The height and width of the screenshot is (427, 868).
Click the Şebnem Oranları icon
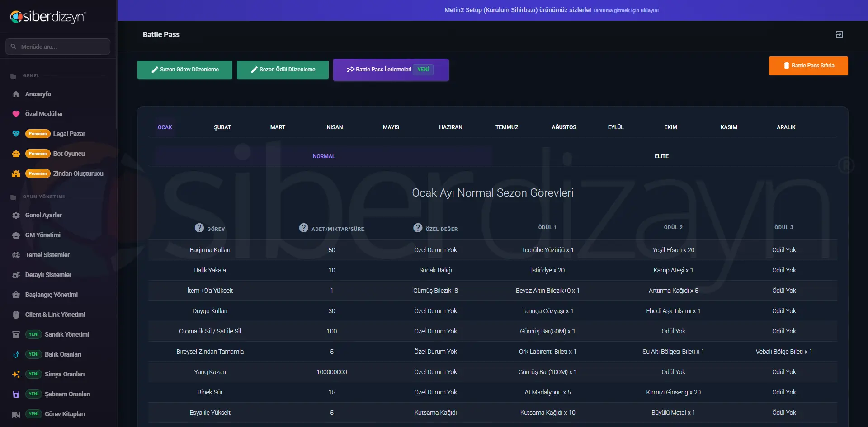coord(16,394)
